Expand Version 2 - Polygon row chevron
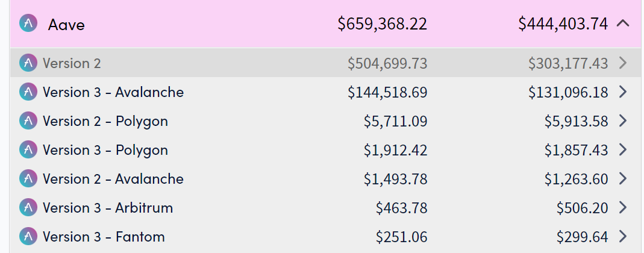 tap(623, 120)
